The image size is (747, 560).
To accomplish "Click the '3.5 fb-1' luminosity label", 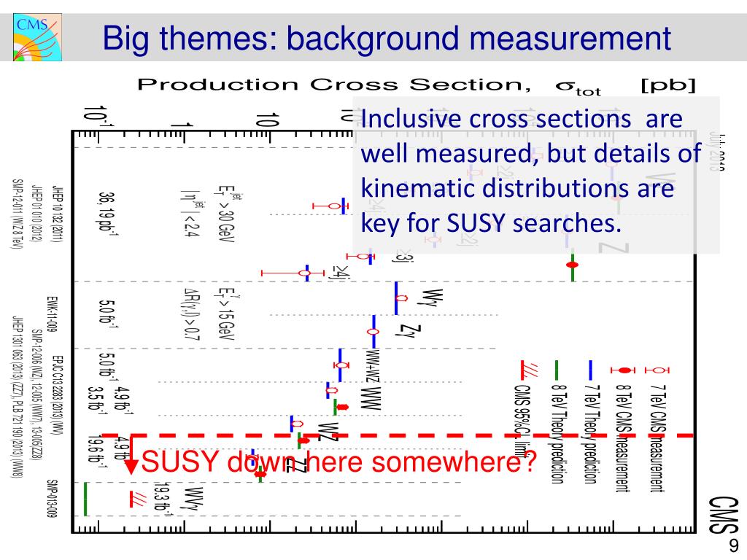I will (x=96, y=400).
